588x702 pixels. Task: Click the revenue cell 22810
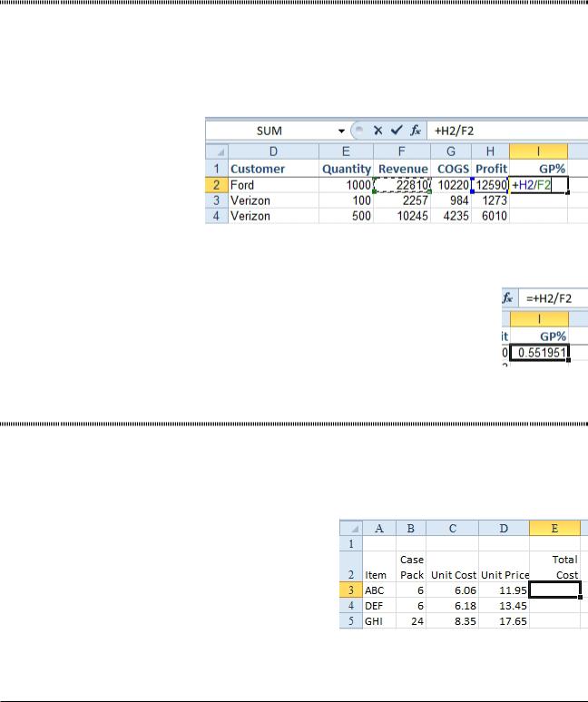coord(402,185)
